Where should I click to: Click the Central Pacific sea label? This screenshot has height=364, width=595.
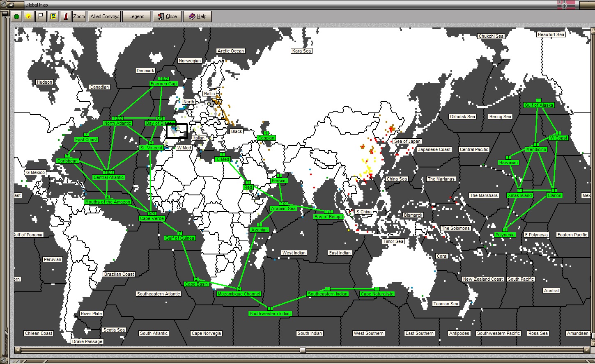click(x=474, y=149)
